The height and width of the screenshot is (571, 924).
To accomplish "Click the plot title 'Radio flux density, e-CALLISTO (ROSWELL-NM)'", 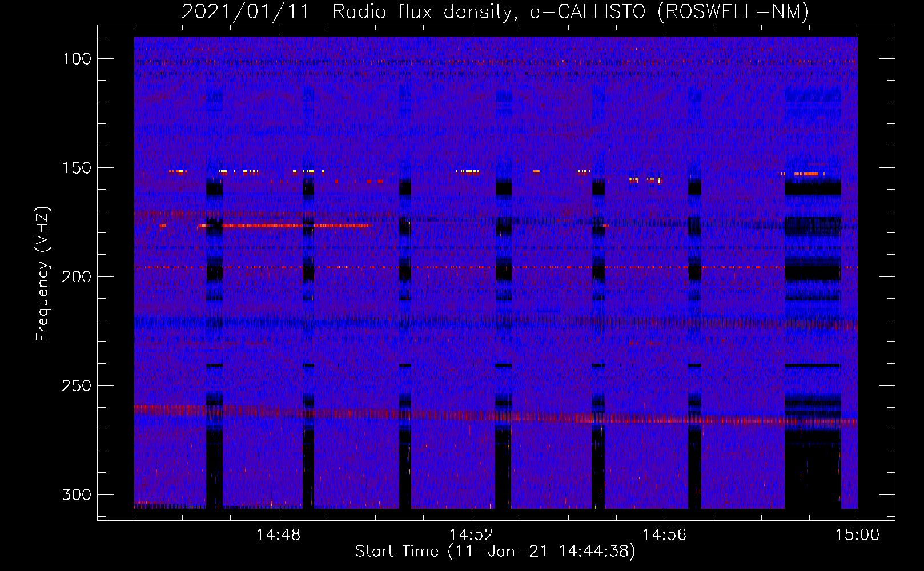I will (x=571, y=11).
